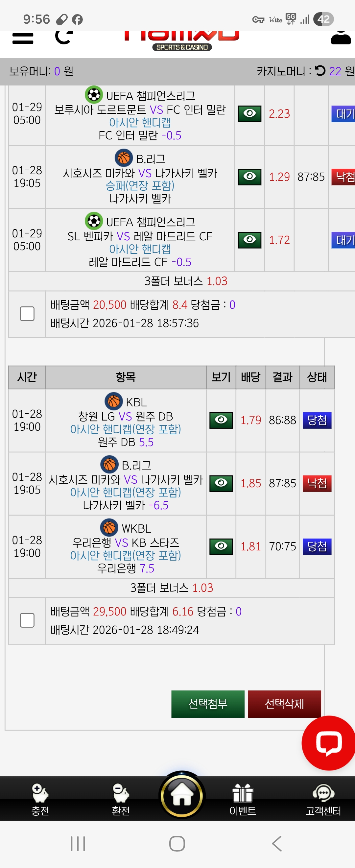
Task: Click the red 선택삭제 button
Action: point(284,704)
